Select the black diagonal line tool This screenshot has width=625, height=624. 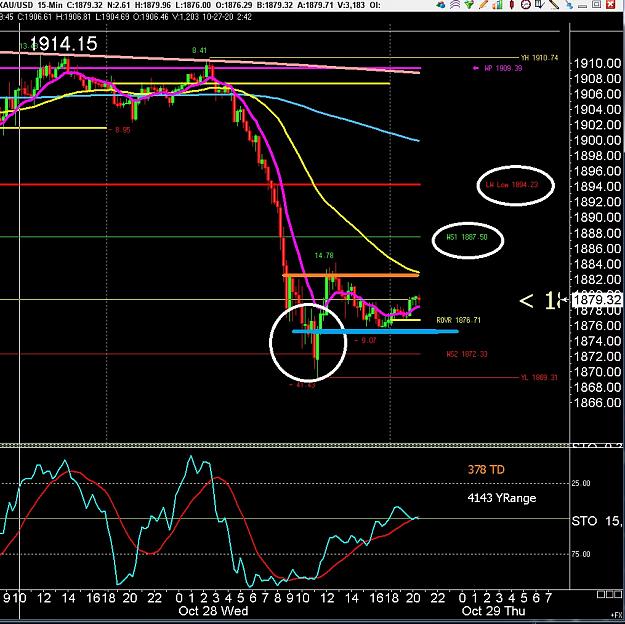554,5
